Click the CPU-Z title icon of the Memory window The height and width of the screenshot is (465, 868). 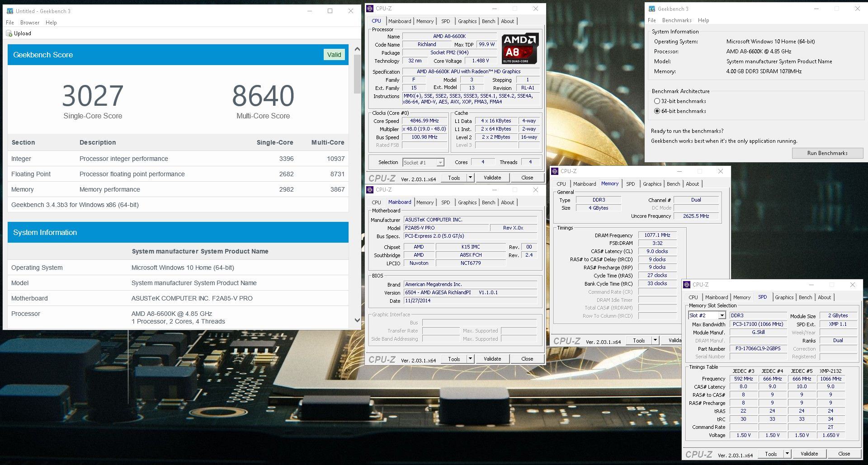[555, 171]
